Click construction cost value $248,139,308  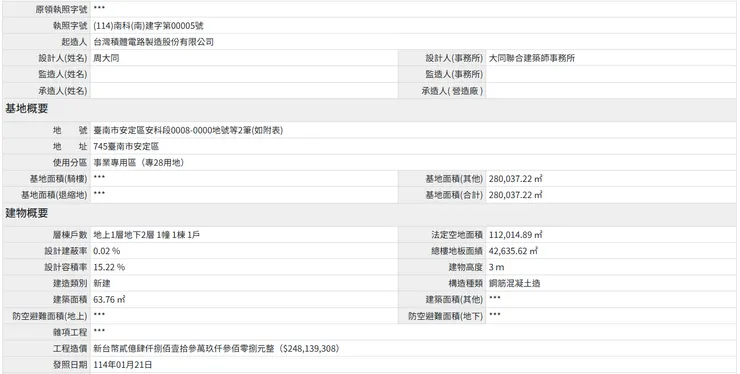click(309, 348)
